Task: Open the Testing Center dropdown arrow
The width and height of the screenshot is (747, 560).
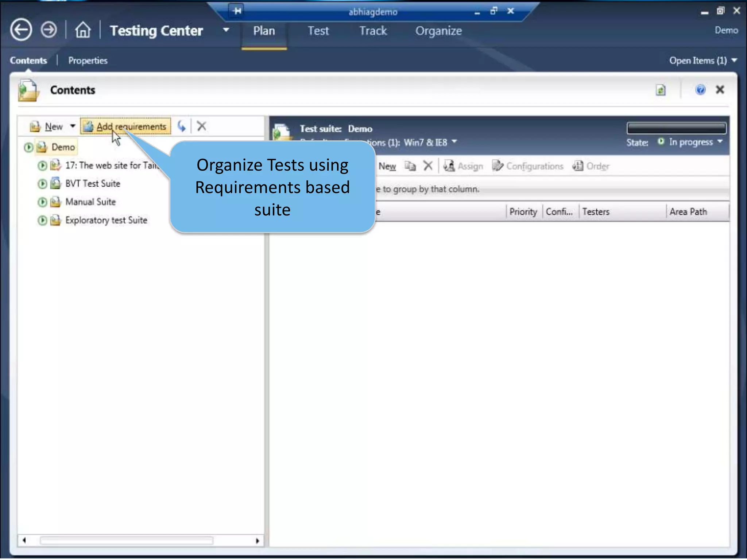Action: 226,30
